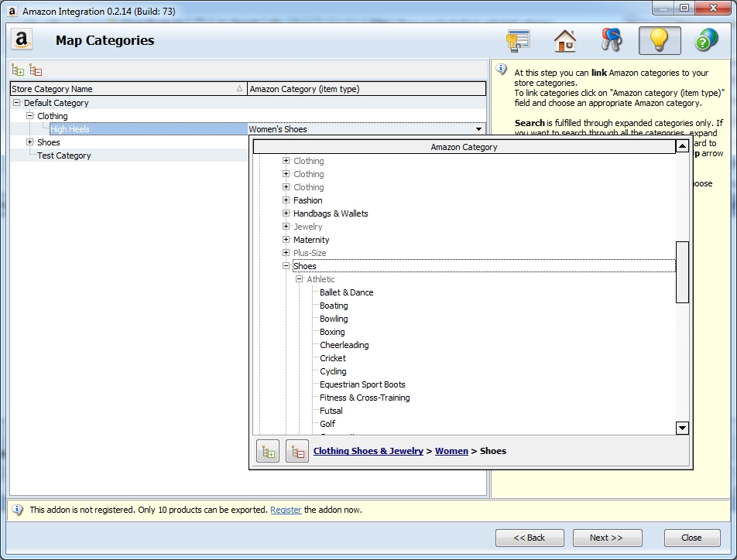Collapse the Athletic subcategory
737x560 pixels.
pos(299,279)
